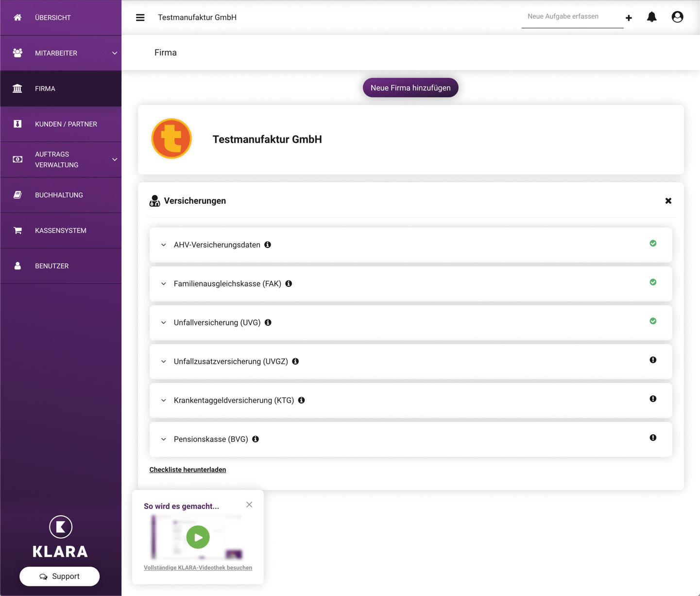Open Kunden / Partner section
This screenshot has height=596, width=700.
(x=61, y=124)
